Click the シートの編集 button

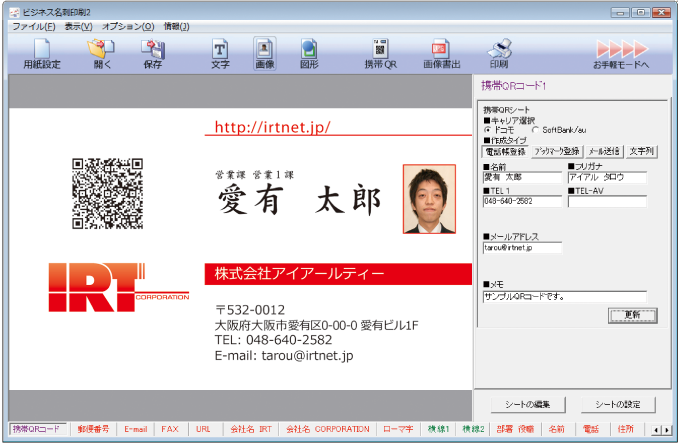tap(526, 404)
